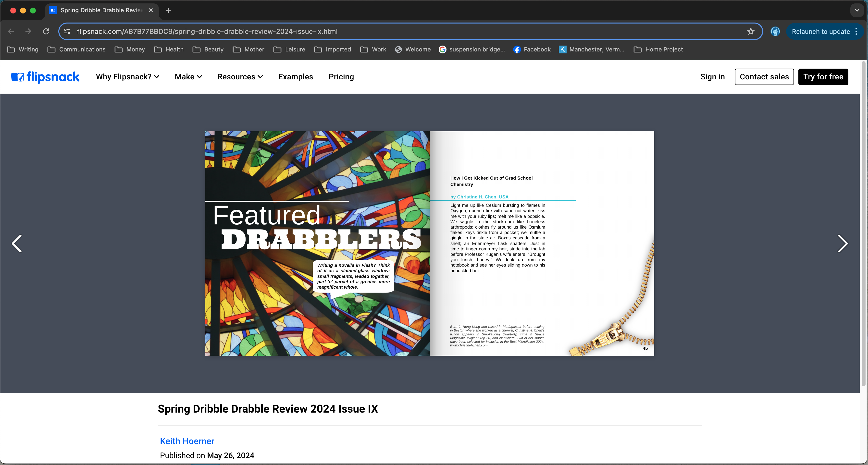
Task: Go to next flipbook page arrow
Action: (843, 244)
